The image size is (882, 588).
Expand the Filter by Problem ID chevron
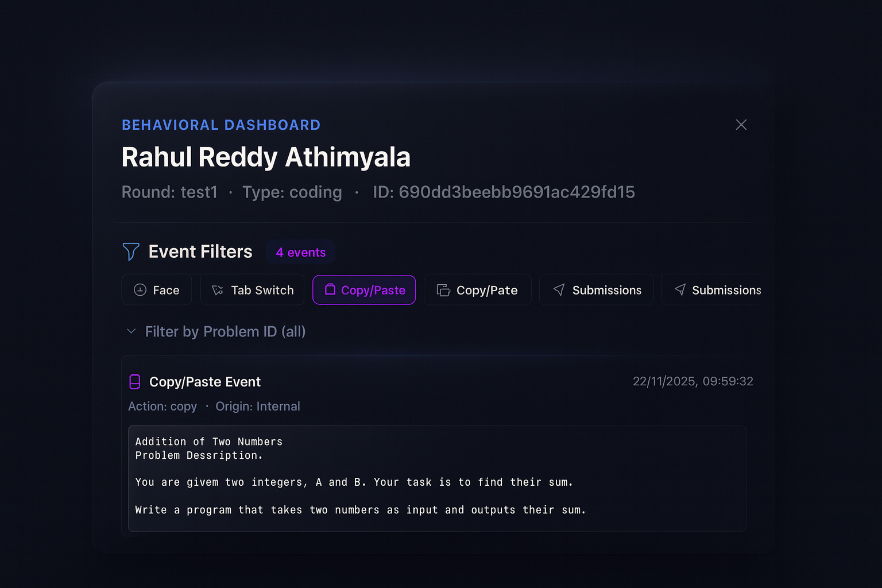(x=131, y=331)
